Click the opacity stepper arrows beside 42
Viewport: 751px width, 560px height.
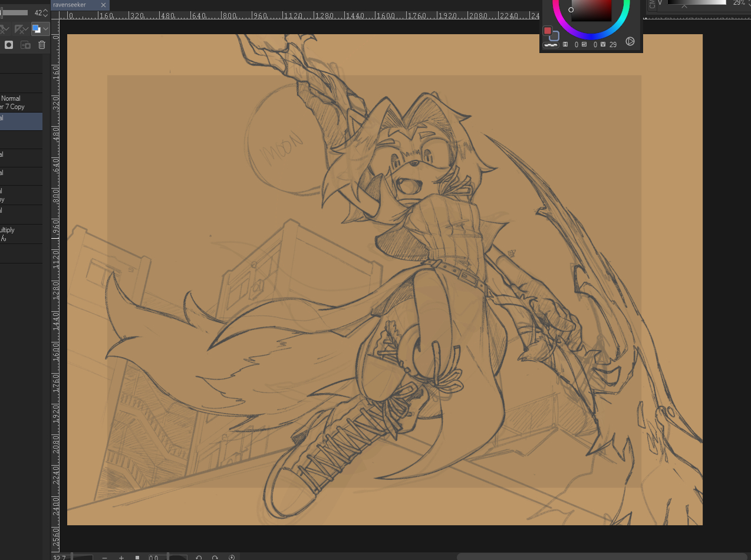(x=45, y=12)
